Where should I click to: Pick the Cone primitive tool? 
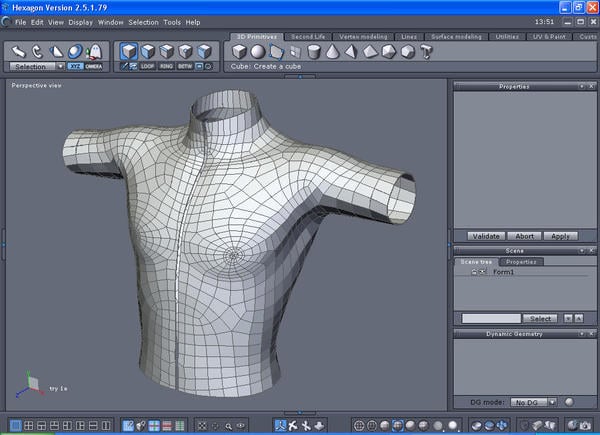[332, 52]
